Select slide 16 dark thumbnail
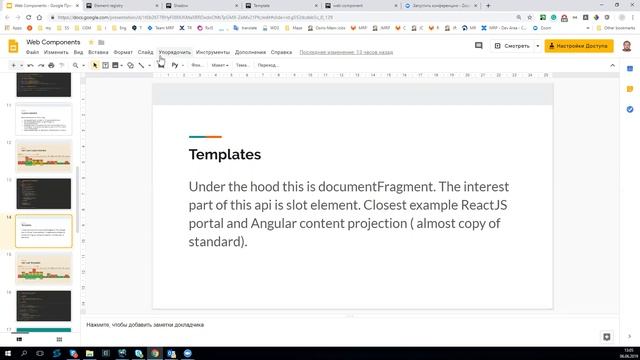Viewport: 640px width, 360px height. [x=44, y=306]
